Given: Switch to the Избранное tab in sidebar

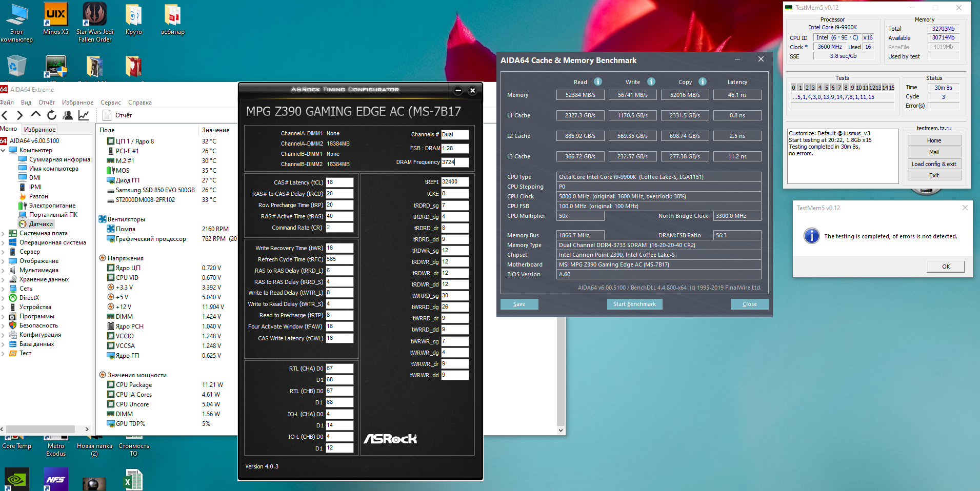Looking at the screenshot, I should [x=39, y=130].
